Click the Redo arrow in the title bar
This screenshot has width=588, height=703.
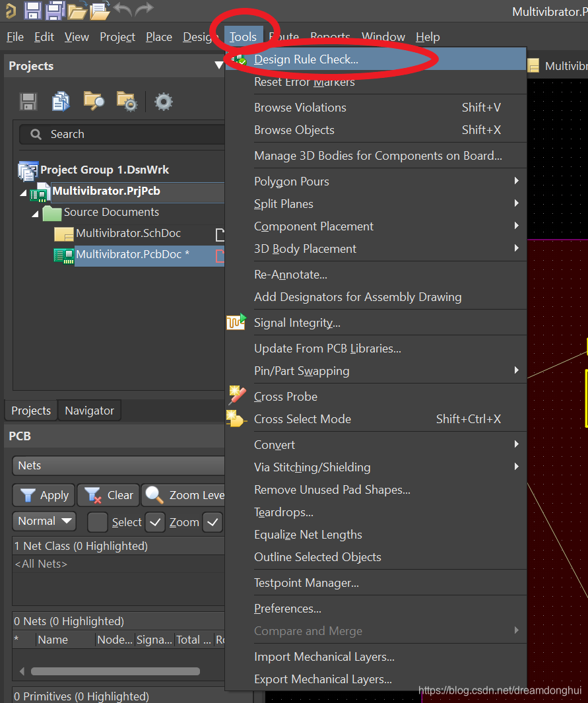tap(144, 9)
